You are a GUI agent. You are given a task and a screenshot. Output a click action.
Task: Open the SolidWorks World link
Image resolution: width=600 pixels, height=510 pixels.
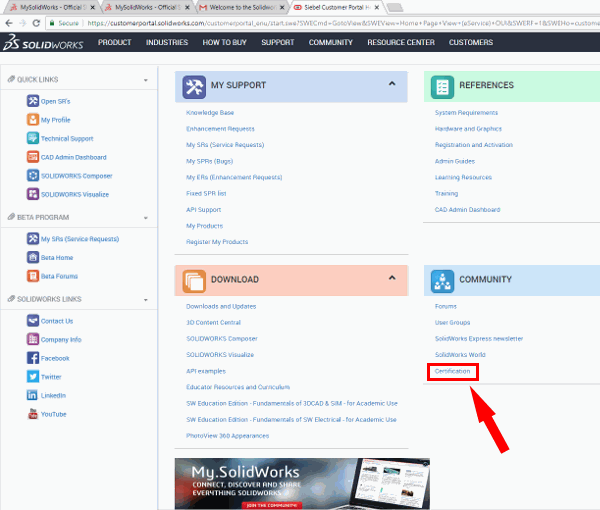point(460,355)
